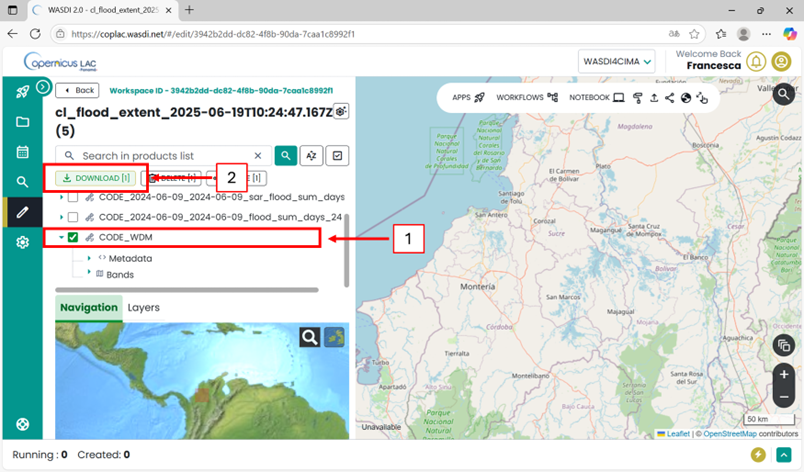Open the gear icon in left sidebar
804x472 pixels.
(22, 242)
